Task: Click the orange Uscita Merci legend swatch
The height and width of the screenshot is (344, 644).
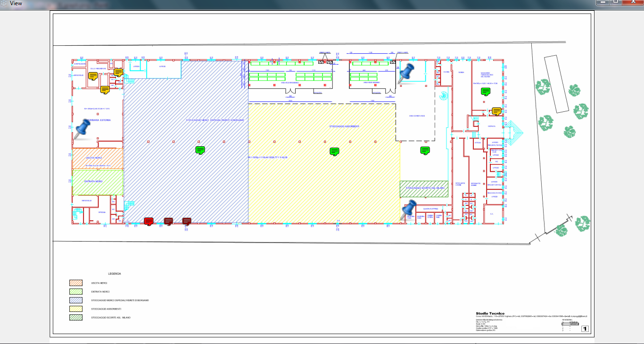Action: tap(76, 283)
